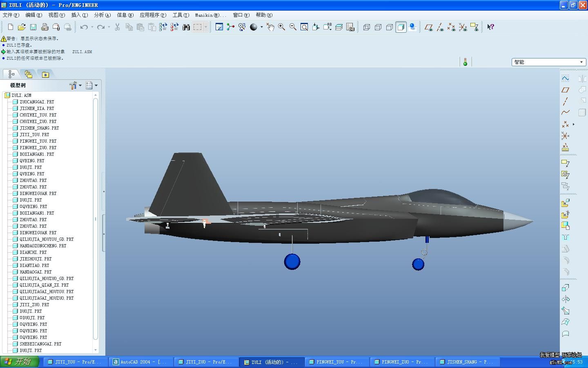The width and height of the screenshot is (588, 368).
Task: Click the Open file folder icon
Action: click(22, 27)
